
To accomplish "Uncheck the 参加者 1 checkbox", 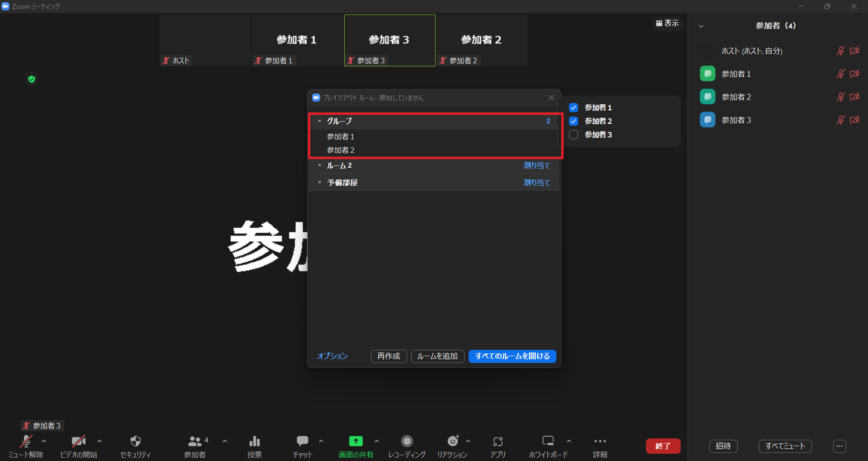I will pos(574,108).
